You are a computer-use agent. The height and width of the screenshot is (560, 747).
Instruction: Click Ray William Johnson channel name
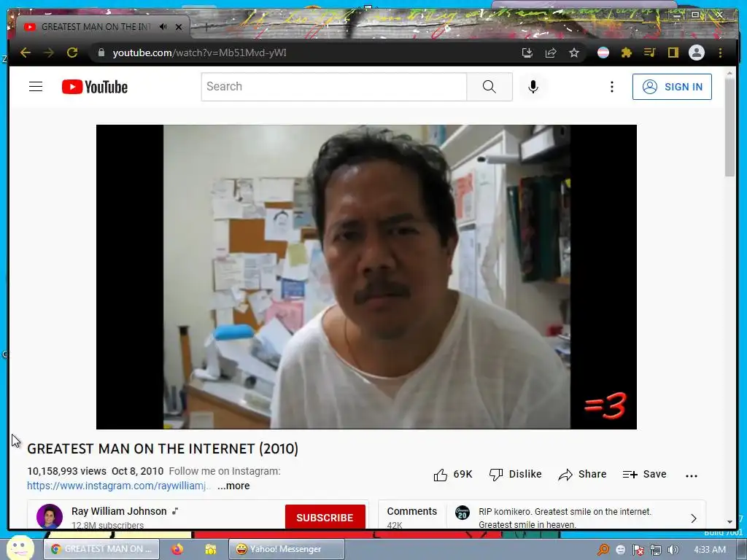119,511
